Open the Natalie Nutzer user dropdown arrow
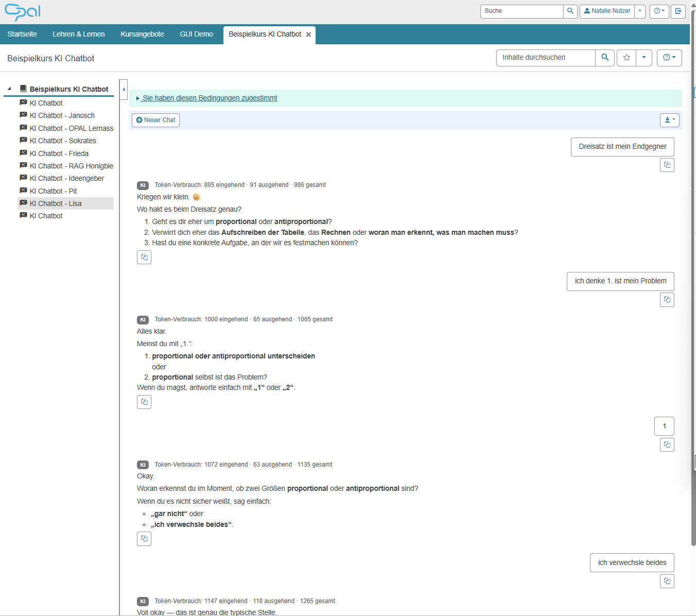Image resolution: width=696 pixels, height=616 pixels. click(x=640, y=11)
